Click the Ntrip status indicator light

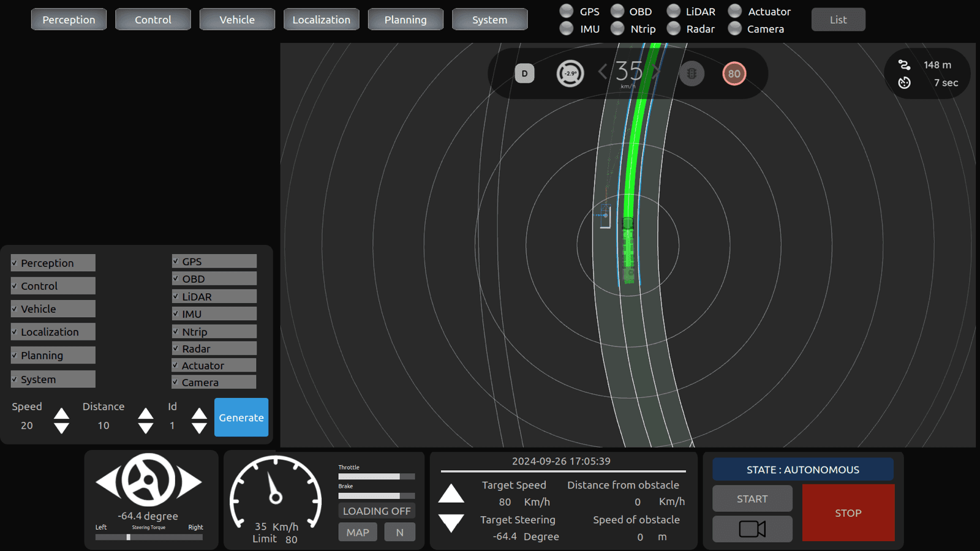click(617, 28)
